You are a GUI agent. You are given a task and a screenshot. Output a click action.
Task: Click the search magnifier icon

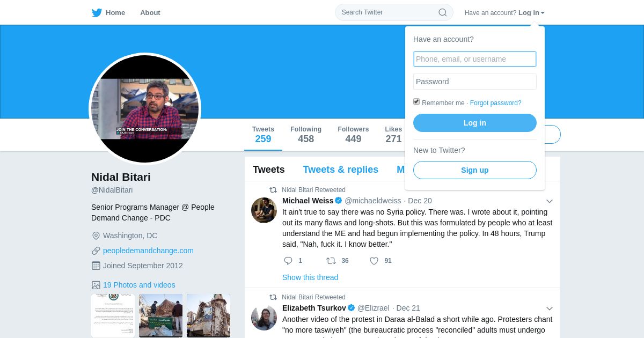(443, 12)
